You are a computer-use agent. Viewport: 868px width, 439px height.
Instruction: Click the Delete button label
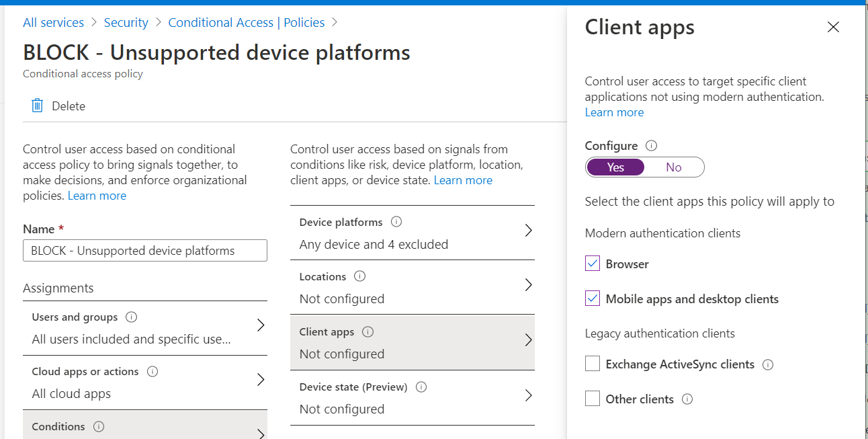click(69, 106)
